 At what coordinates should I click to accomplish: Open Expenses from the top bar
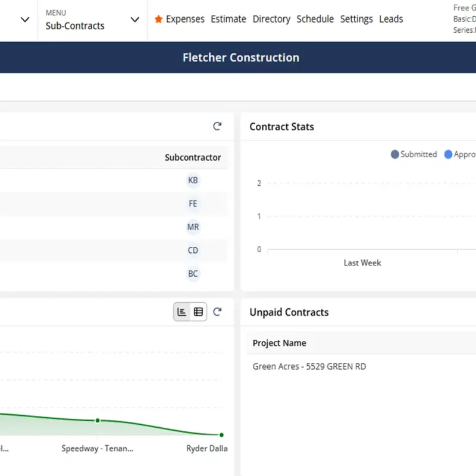pos(185,19)
